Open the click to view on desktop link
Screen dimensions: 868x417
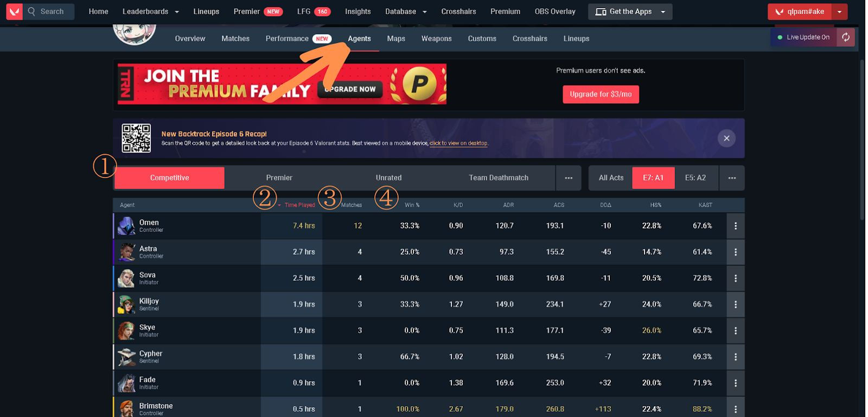(x=459, y=143)
